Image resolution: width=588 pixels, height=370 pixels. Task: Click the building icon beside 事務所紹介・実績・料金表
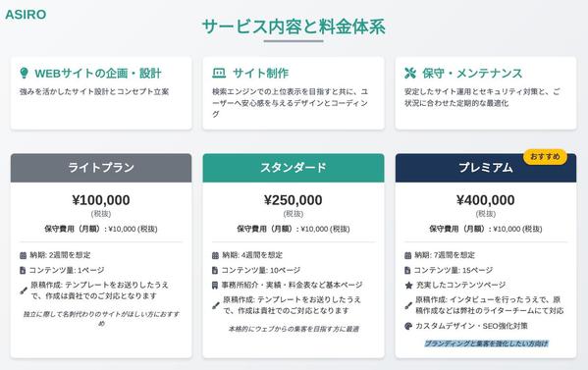(215, 286)
